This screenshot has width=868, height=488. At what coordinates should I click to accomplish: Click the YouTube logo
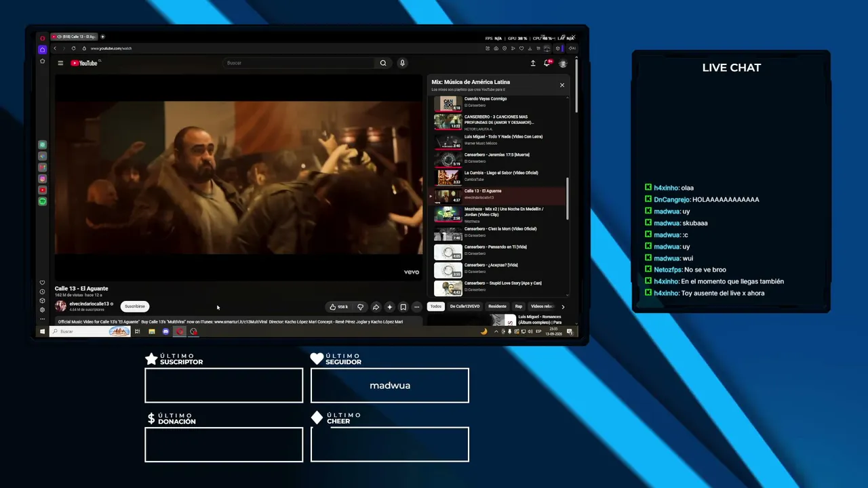tap(85, 63)
